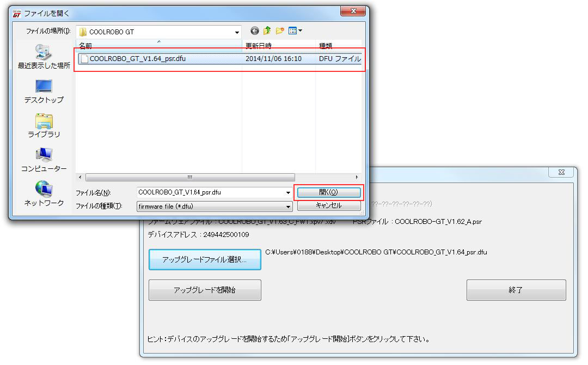
Task: Click the scrollbar right arrow in file list
Action: 357,177
